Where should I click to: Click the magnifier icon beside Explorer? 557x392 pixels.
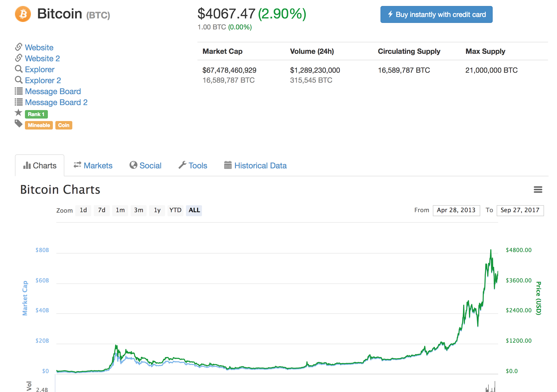tap(19, 69)
